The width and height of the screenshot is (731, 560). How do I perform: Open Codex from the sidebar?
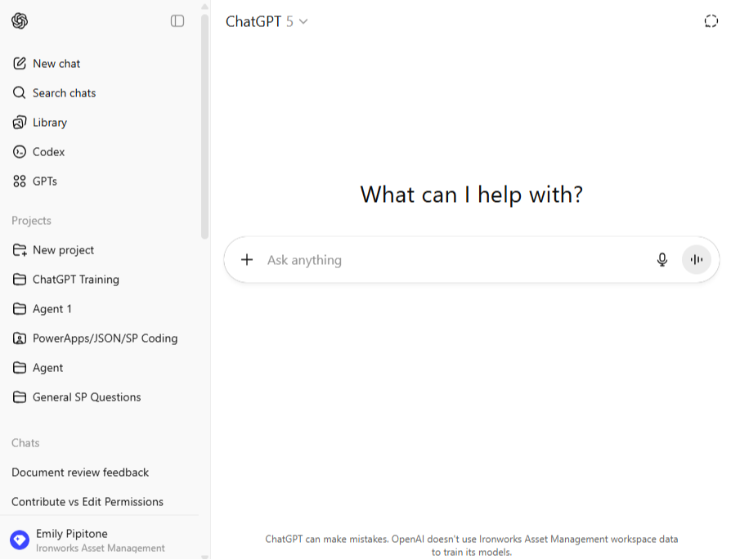pyautogui.click(x=48, y=152)
